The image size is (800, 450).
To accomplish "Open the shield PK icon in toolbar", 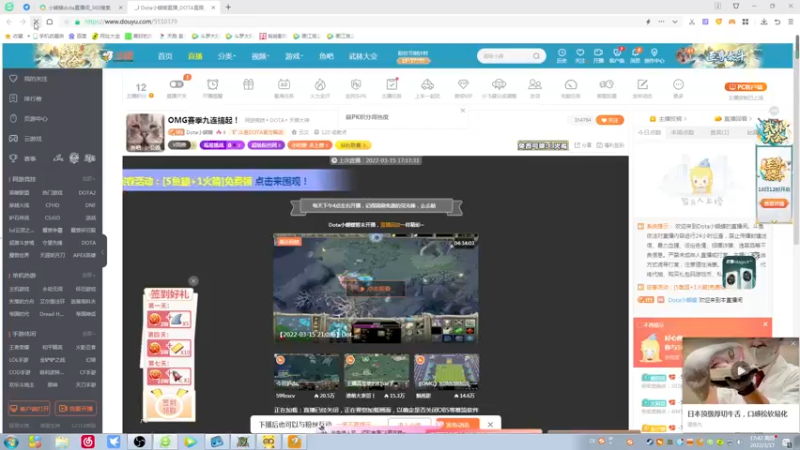I will pos(356,85).
